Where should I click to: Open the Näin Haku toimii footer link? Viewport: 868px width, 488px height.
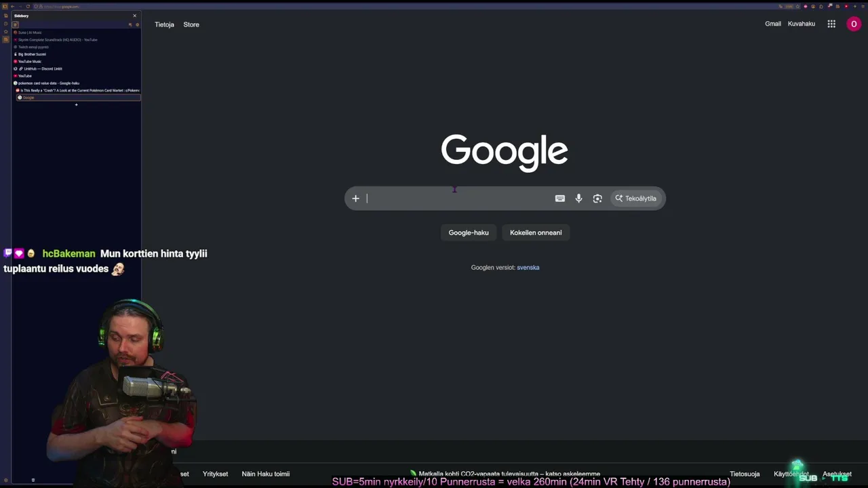pos(266,474)
